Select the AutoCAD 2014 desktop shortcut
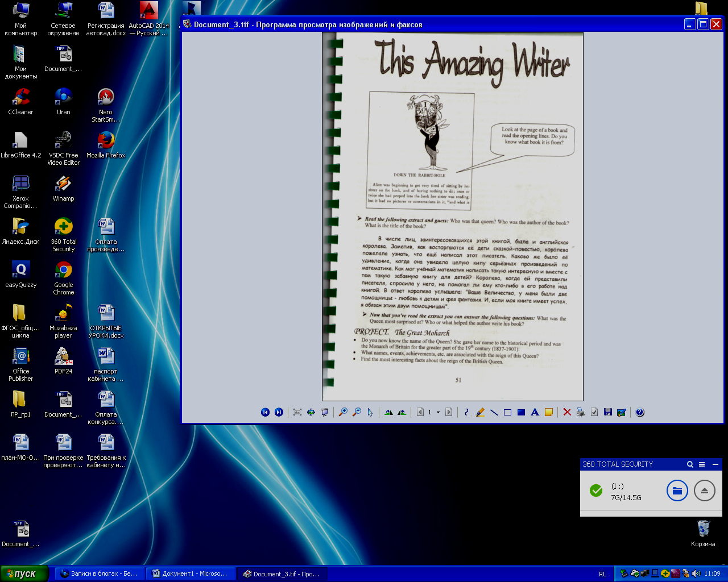 click(x=148, y=19)
